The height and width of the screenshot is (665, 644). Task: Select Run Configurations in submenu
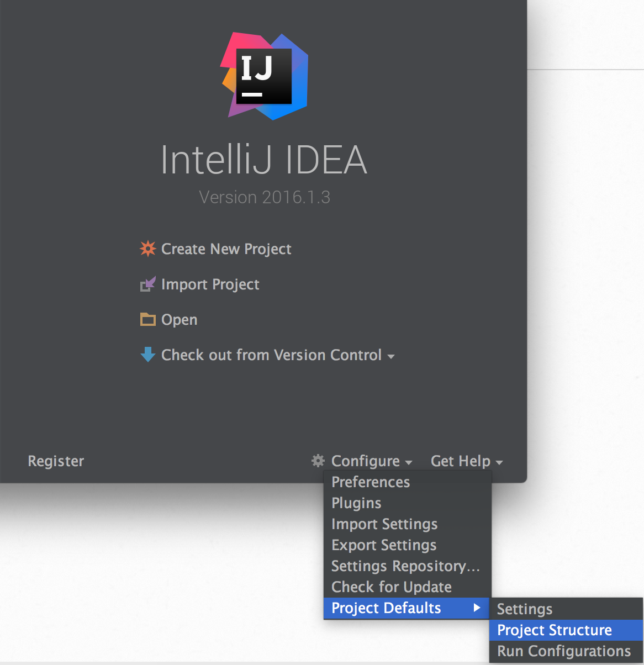pos(566,651)
